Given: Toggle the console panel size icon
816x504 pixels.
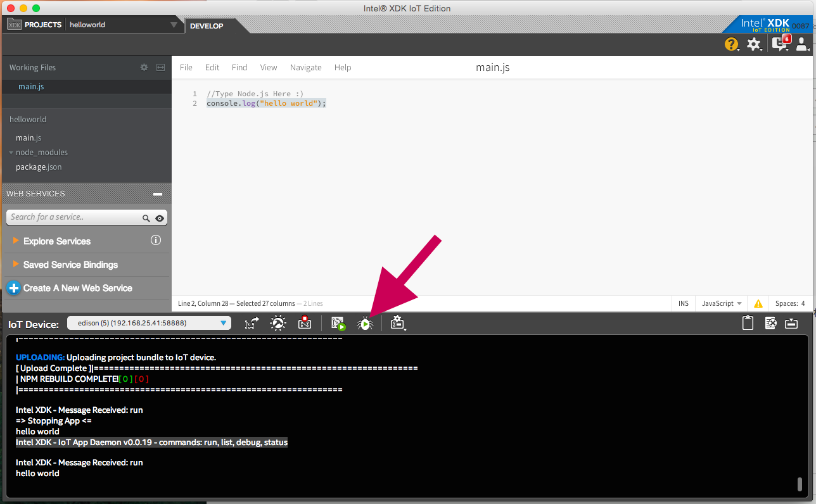Looking at the screenshot, I should point(791,323).
